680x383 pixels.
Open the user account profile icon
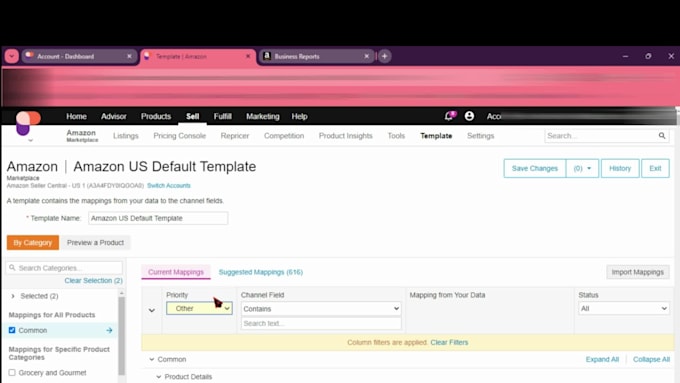[469, 116]
